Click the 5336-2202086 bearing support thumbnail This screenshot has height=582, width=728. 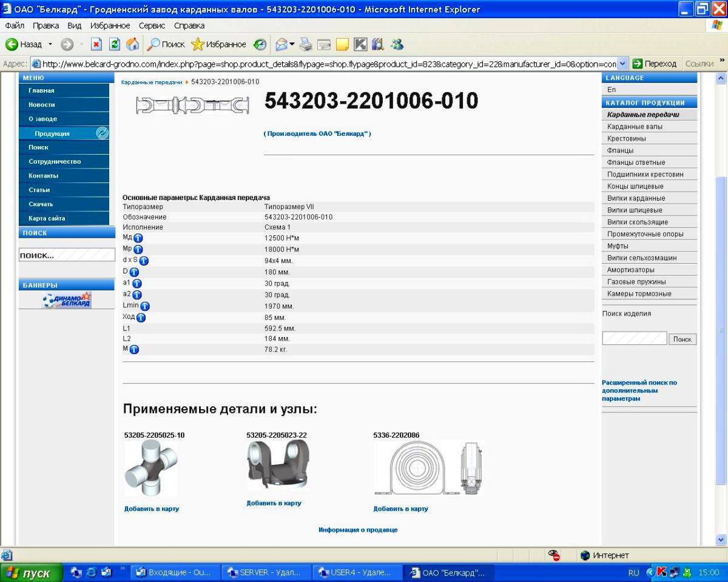pyautogui.click(x=428, y=467)
